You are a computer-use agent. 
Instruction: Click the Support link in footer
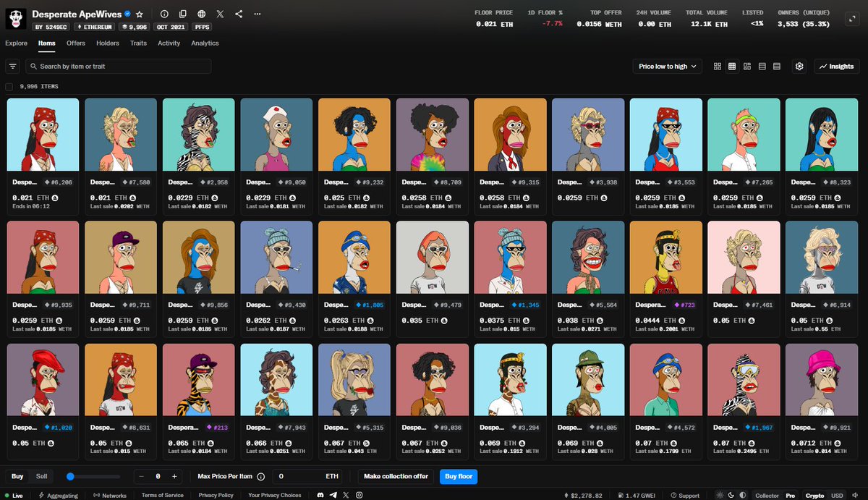coord(684,496)
